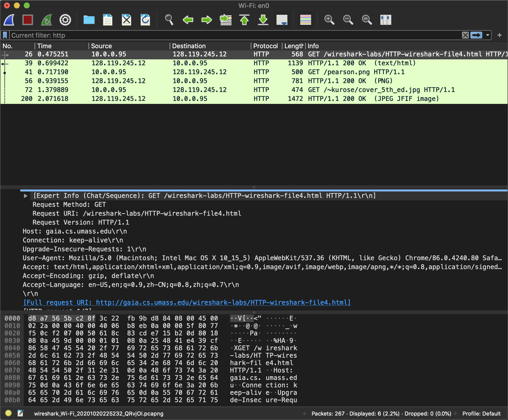508x420 pixels.
Task: Go to first packet arrow icon
Action: (x=244, y=20)
